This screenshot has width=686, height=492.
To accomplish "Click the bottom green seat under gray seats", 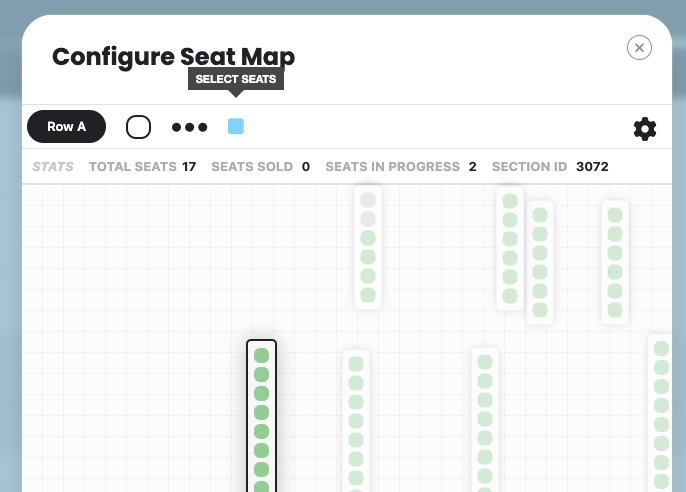I will coord(368,295).
